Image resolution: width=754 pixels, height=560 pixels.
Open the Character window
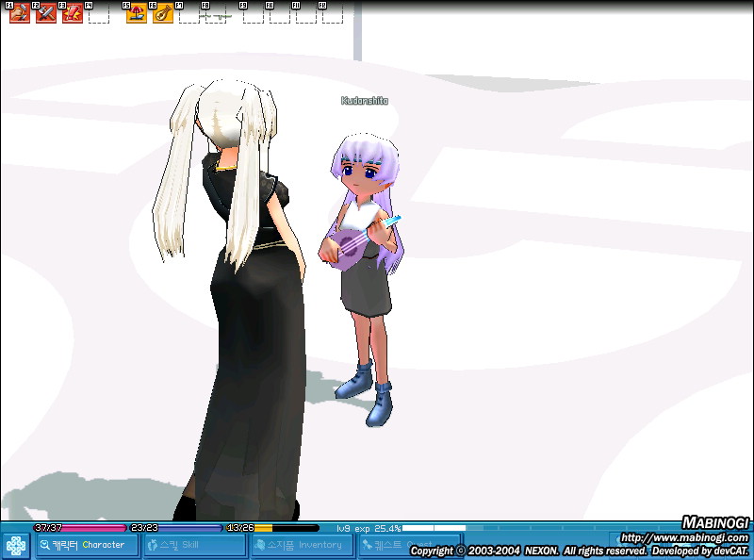point(87,545)
